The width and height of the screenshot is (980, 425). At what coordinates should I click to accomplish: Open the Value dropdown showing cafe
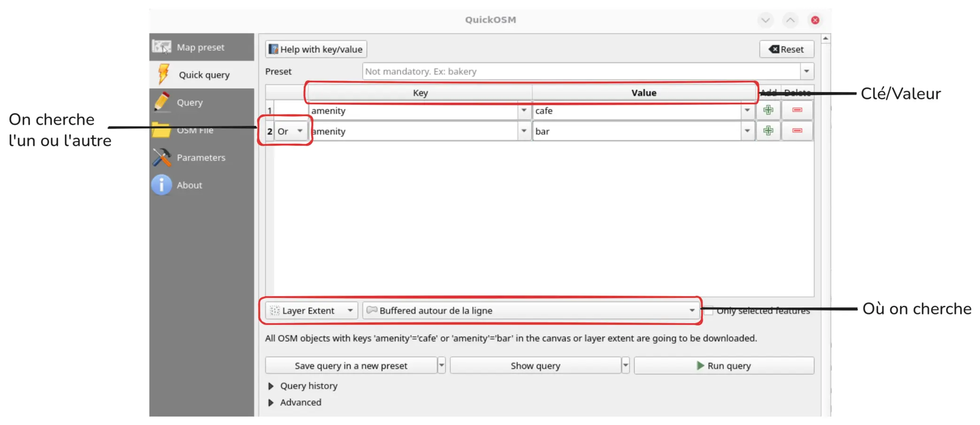pyautogui.click(x=747, y=111)
